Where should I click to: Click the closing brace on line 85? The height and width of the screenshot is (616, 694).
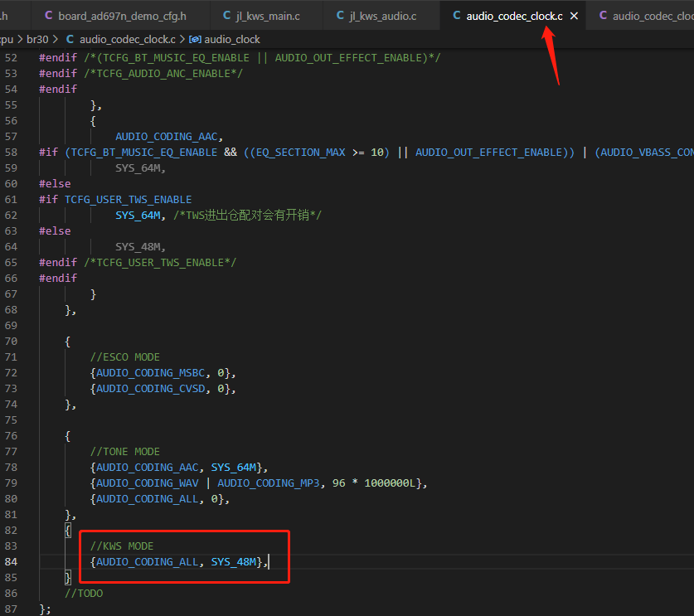[x=68, y=578]
